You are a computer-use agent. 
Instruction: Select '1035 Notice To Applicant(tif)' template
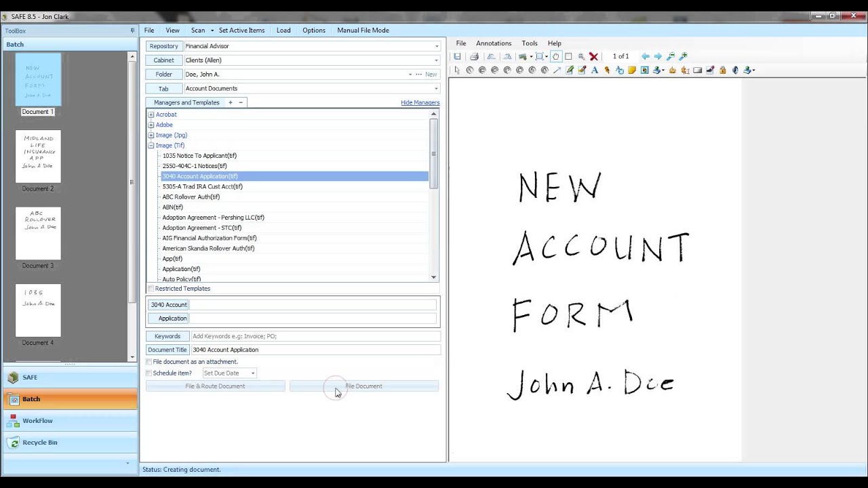click(199, 156)
